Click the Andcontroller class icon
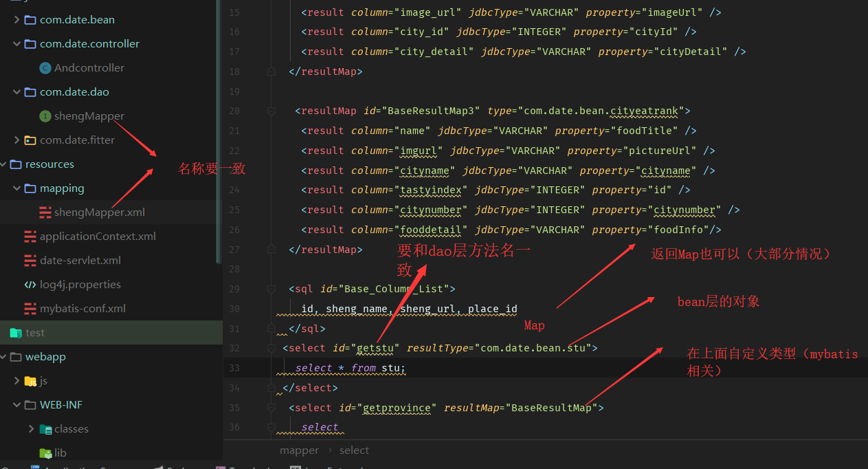Viewport: 868px width, 469px height. [45, 68]
